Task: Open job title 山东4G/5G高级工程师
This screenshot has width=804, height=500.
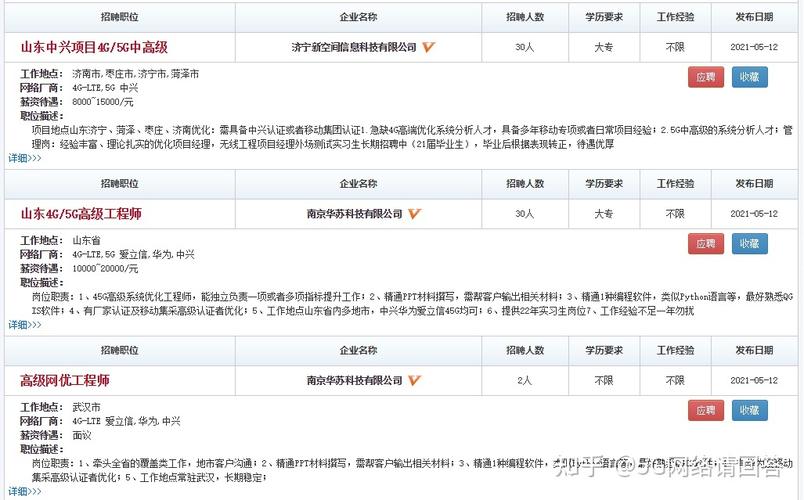Action: [81, 214]
